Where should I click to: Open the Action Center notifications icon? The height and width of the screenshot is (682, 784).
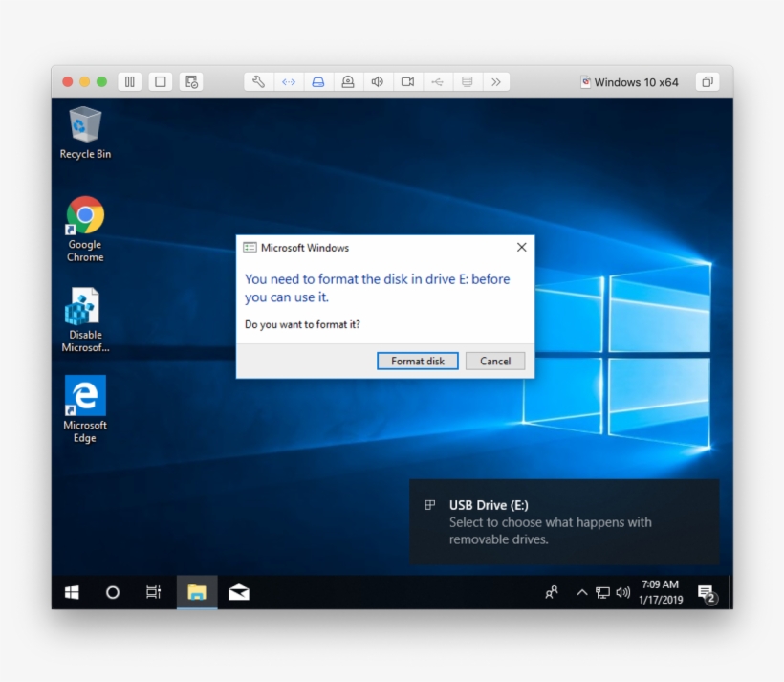pos(707,593)
